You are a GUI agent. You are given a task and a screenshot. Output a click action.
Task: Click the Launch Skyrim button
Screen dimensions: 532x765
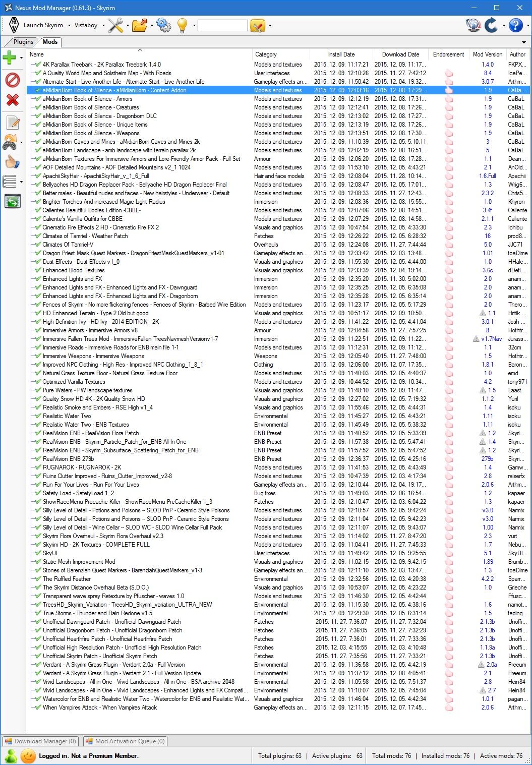tap(43, 25)
